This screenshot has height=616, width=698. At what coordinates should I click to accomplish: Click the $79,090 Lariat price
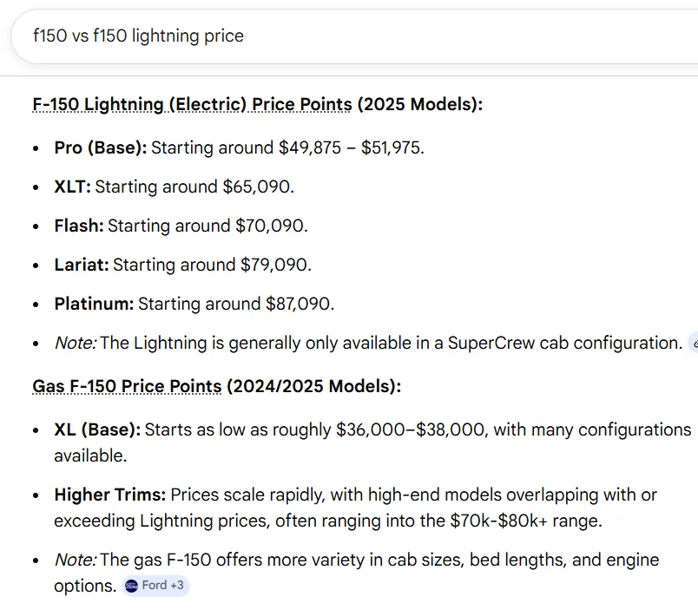point(275,265)
